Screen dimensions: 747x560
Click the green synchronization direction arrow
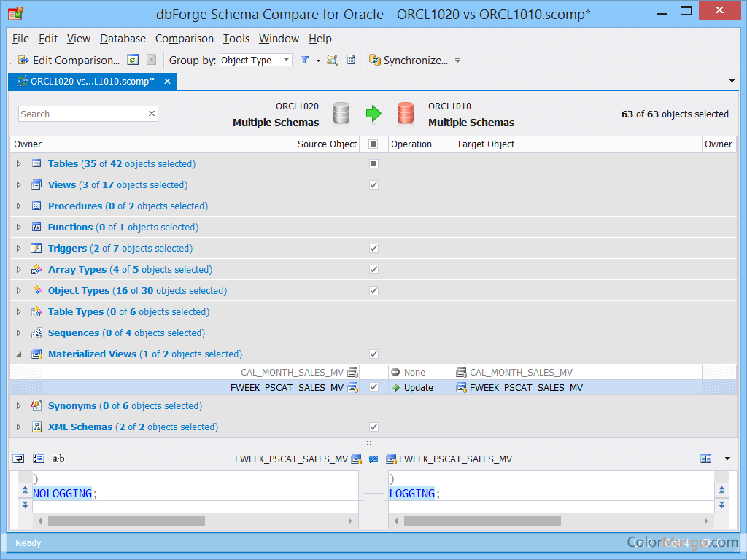373,113
